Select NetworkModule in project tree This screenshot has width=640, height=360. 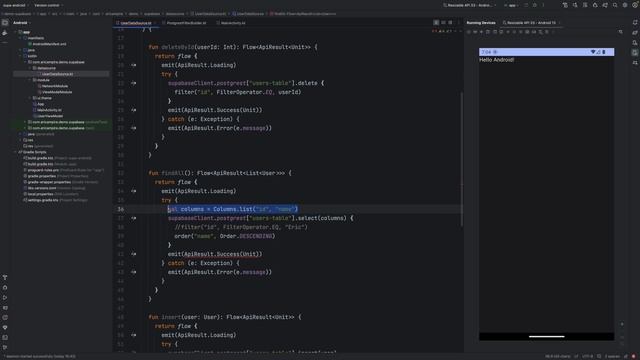(54, 86)
